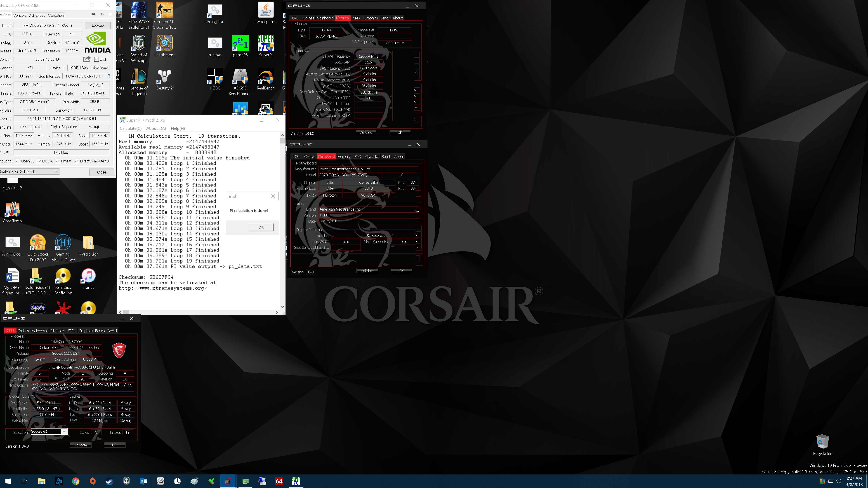868x488 pixels.
Task: Open the Mystic_Light folder on desktop
Action: pyautogui.click(x=88, y=246)
